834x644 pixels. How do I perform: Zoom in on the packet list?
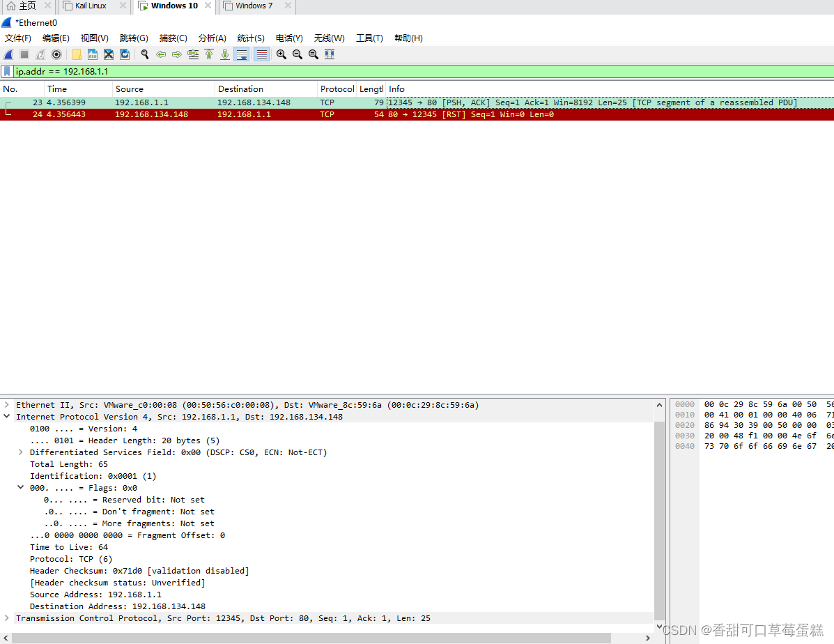pos(281,54)
